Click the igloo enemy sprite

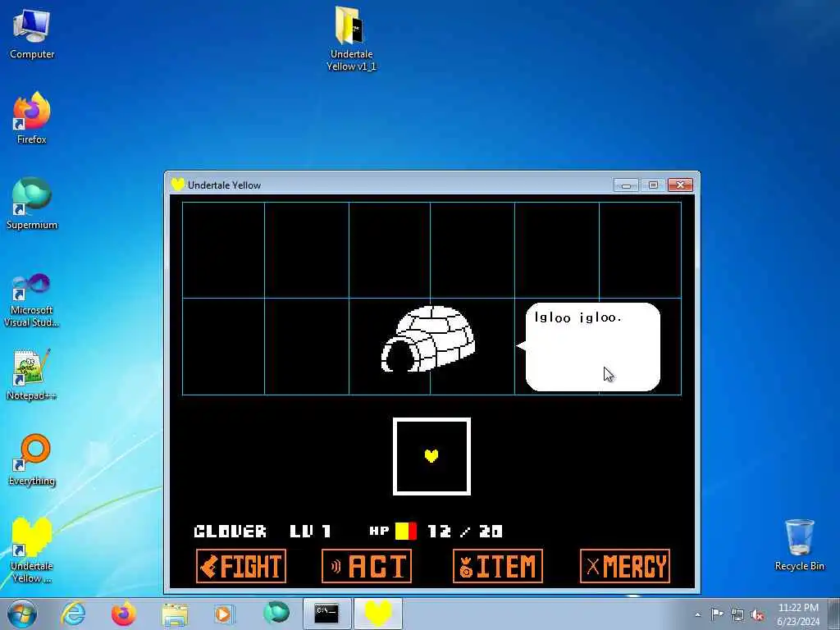[428, 339]
